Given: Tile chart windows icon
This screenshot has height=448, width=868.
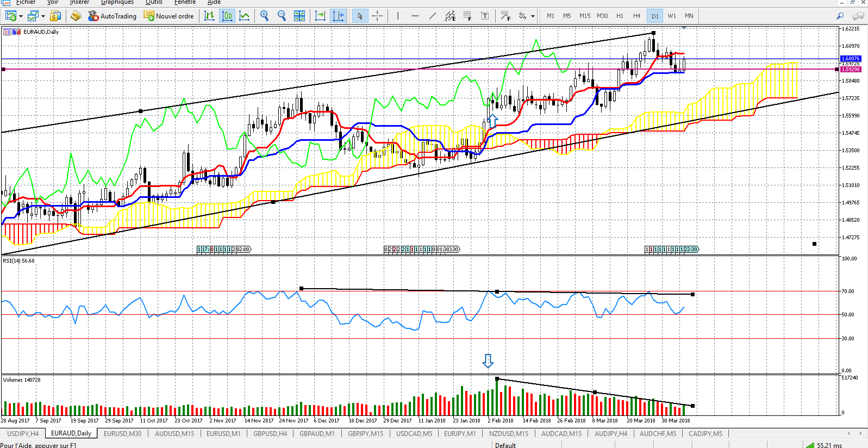Looking at the screenshot, I should [x=299, y=16].
